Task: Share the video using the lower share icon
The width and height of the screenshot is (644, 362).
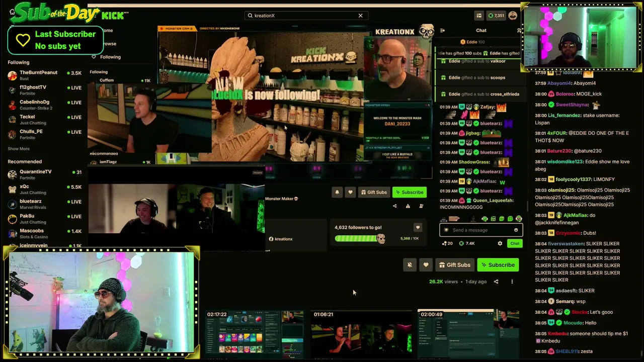Action: (x=496, y=282)
